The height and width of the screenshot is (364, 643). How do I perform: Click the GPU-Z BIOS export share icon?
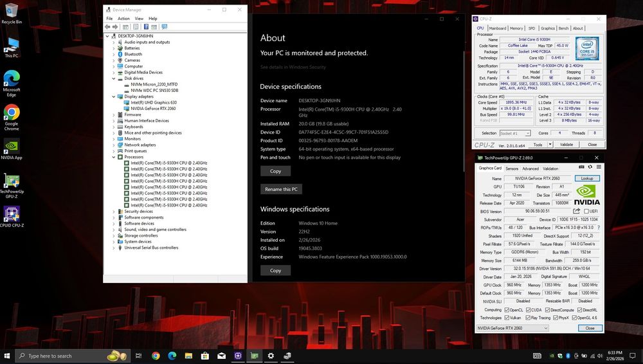pos(576,211)
